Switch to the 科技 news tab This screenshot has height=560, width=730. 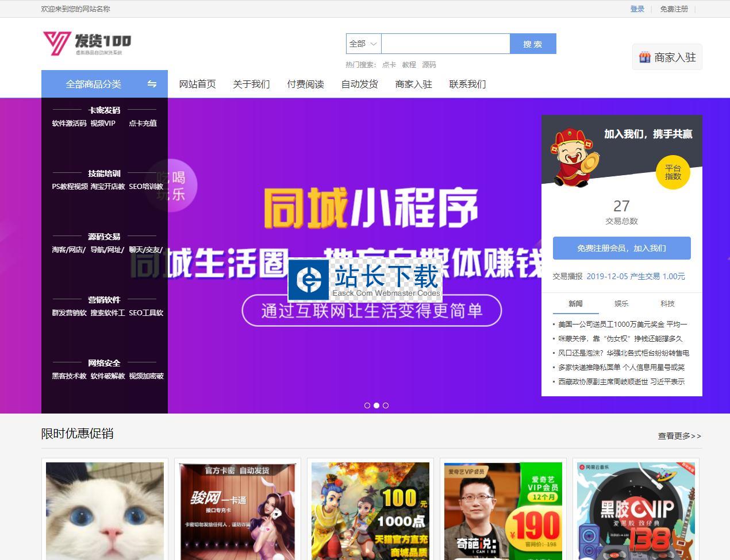[667, 303]
